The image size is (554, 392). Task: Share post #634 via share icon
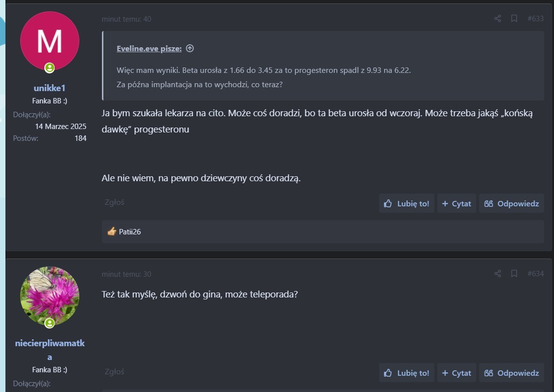tap(497, 273)
